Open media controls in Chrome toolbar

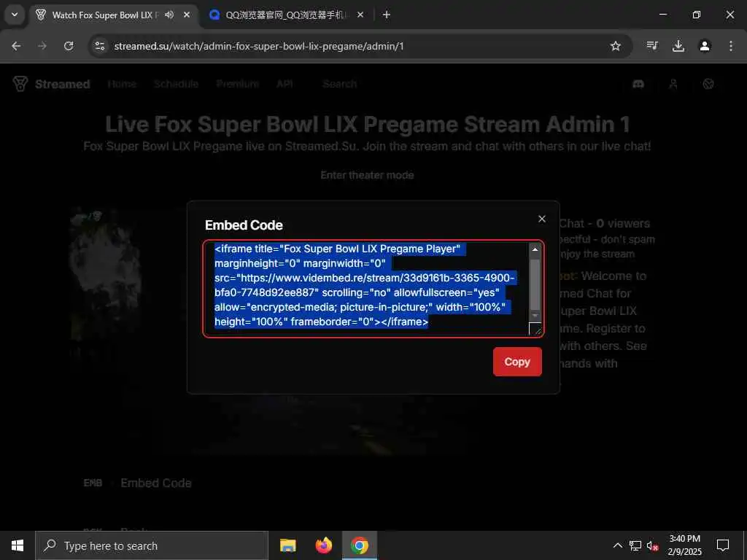[652, 46]
